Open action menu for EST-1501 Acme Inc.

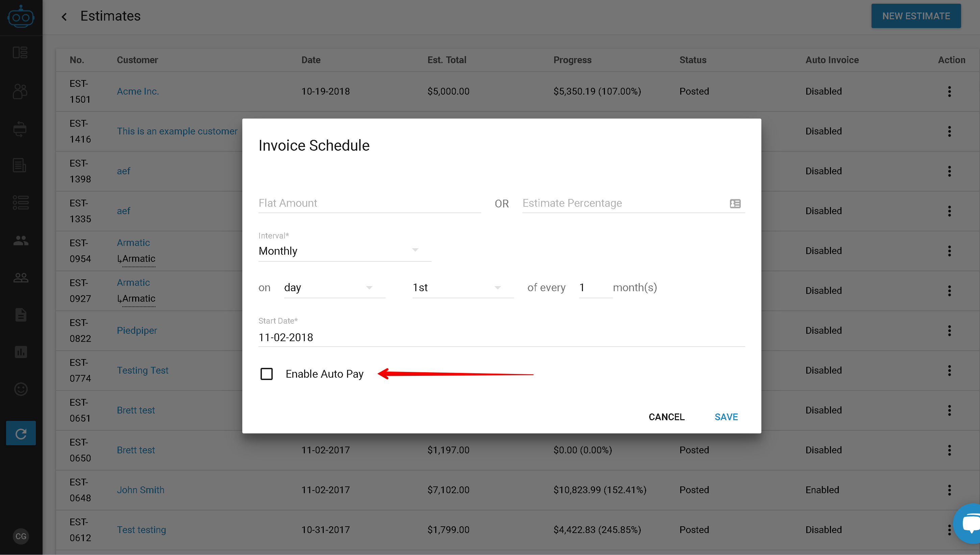pyautogui.click(x=950, y=92)
